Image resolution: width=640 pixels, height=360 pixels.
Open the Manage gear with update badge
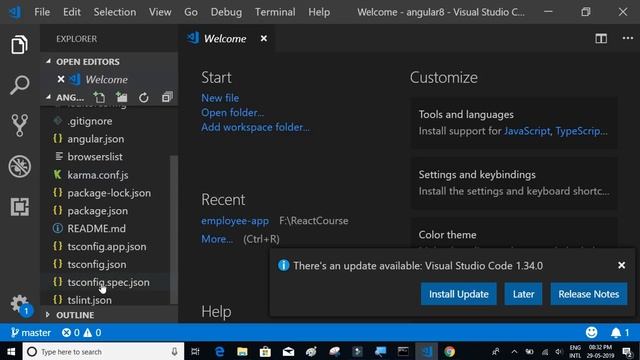pos(20,305)
